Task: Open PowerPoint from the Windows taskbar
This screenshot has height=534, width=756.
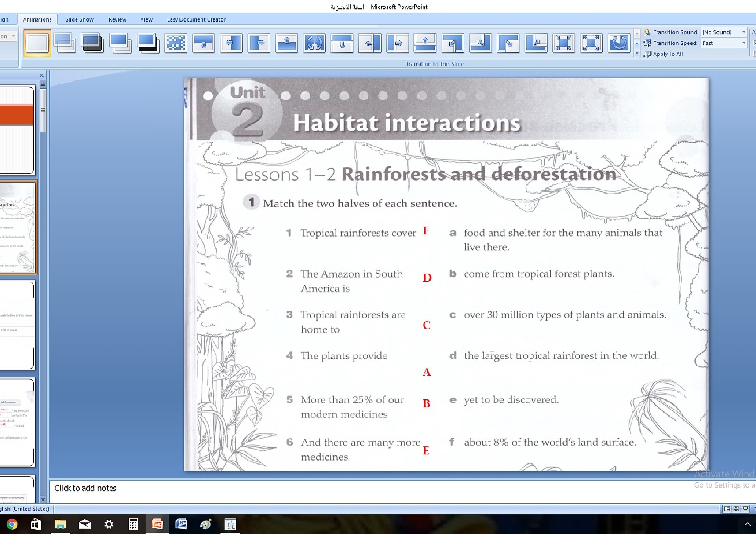Action: click(157, 524)
